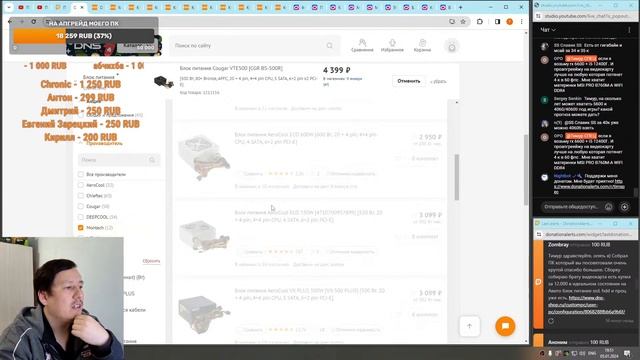Open the Избранное icon in the DNS header
This screenshot has width=640, height=360.
coord(392,45)
